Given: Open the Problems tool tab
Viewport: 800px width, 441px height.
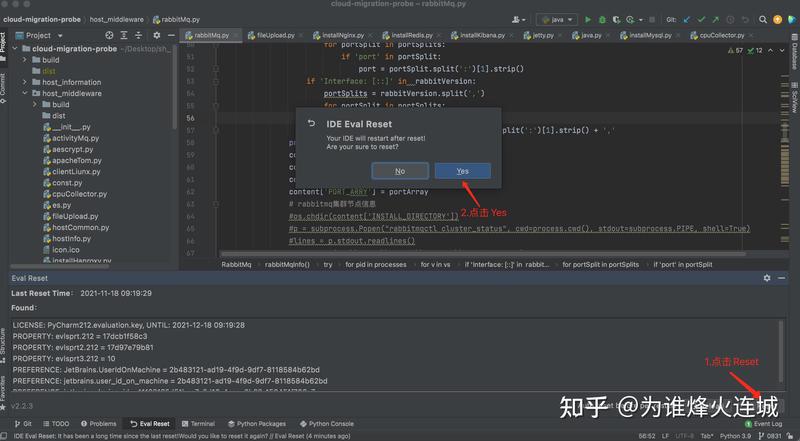Looking at the screenshot, I should coord(98,424).
